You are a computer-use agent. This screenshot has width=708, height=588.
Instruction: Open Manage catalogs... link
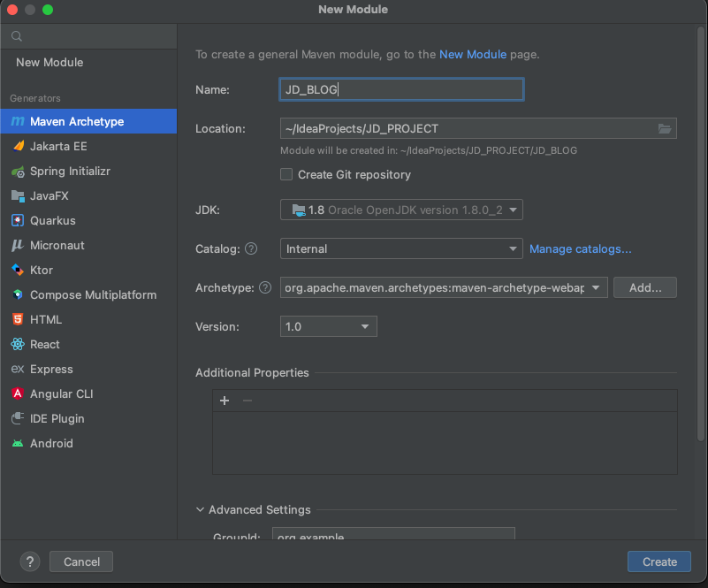click(580, 248)
